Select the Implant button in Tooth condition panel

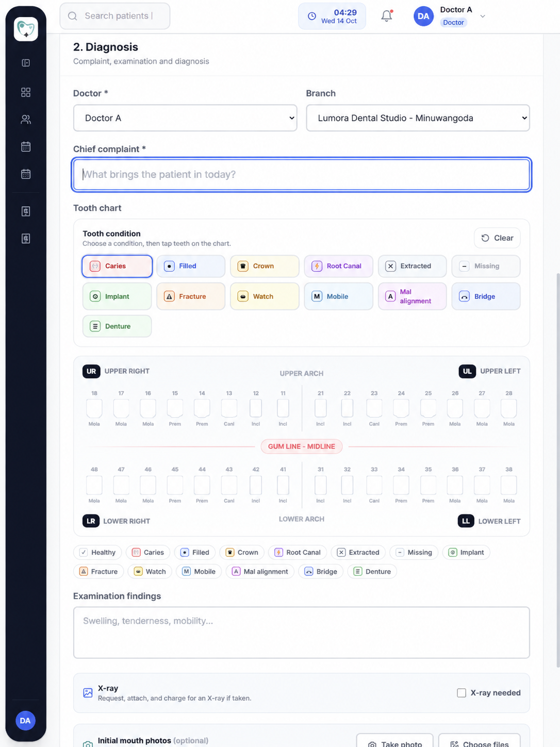(x=117, y=296)
